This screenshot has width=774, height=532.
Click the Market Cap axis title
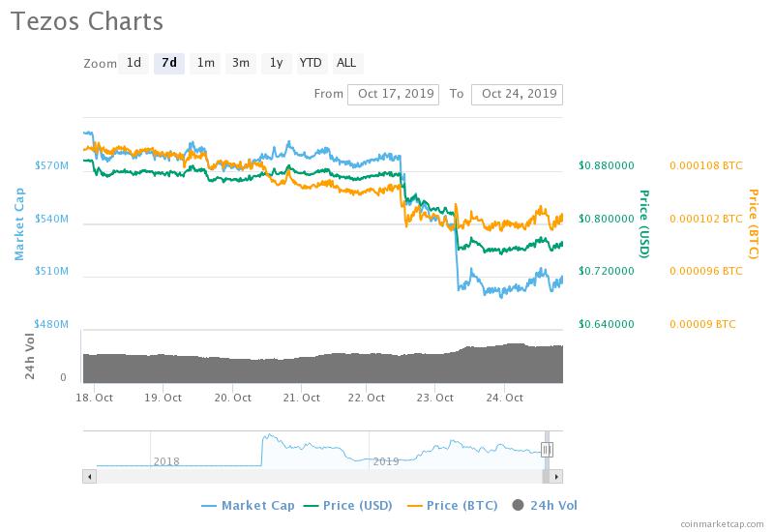[x=19, y=223]
